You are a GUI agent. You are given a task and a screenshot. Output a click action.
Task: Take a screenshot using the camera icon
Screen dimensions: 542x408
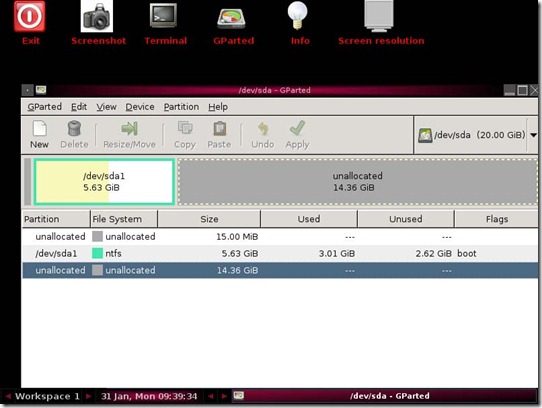(x=97, y=17)
